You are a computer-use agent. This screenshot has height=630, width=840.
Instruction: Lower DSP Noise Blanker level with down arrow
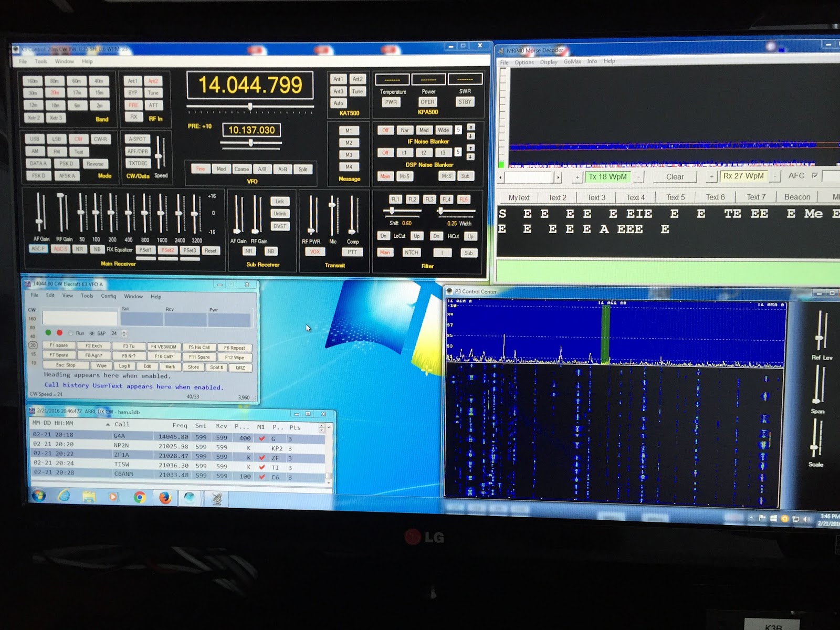(x=471, y=156)
